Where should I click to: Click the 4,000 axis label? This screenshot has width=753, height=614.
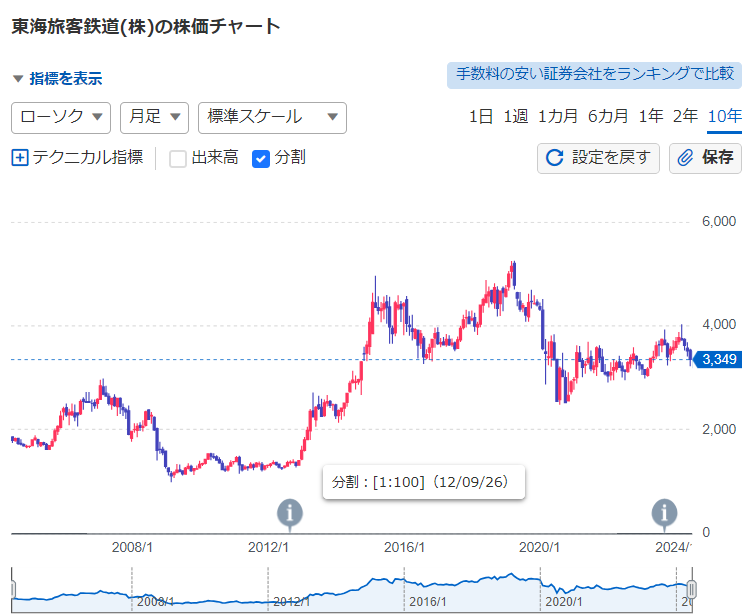pyautogui.click(x=719, y=325)
